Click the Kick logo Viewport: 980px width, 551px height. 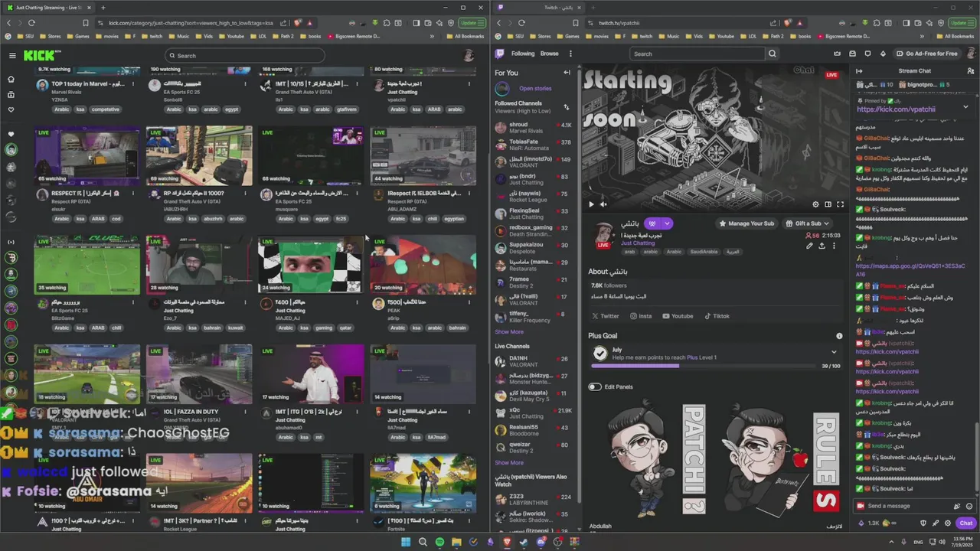39,55
